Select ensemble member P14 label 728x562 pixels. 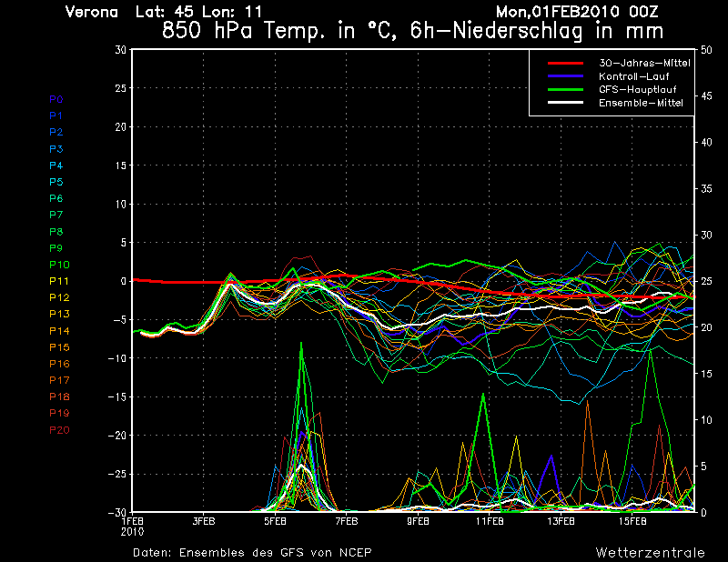(59, 331)
